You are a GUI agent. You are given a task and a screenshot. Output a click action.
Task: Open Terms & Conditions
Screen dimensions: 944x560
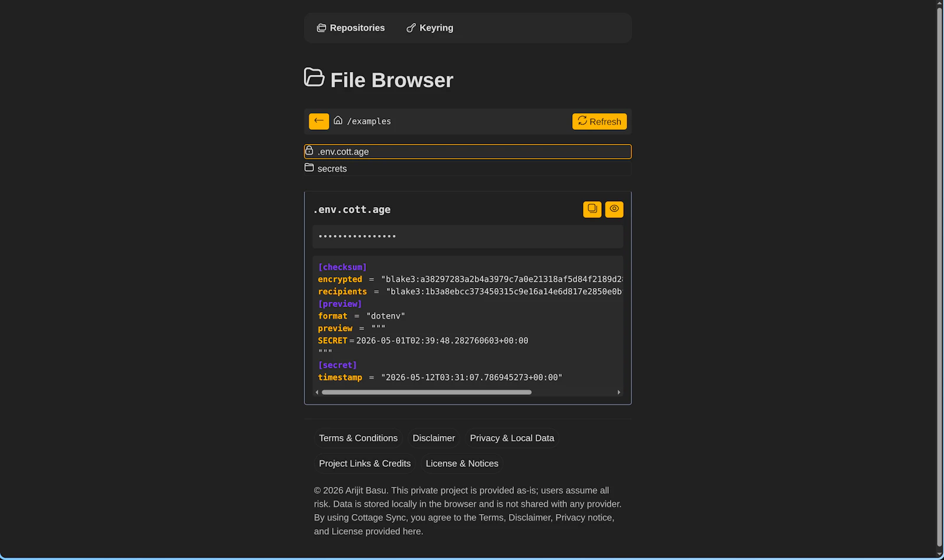[358, 438]
